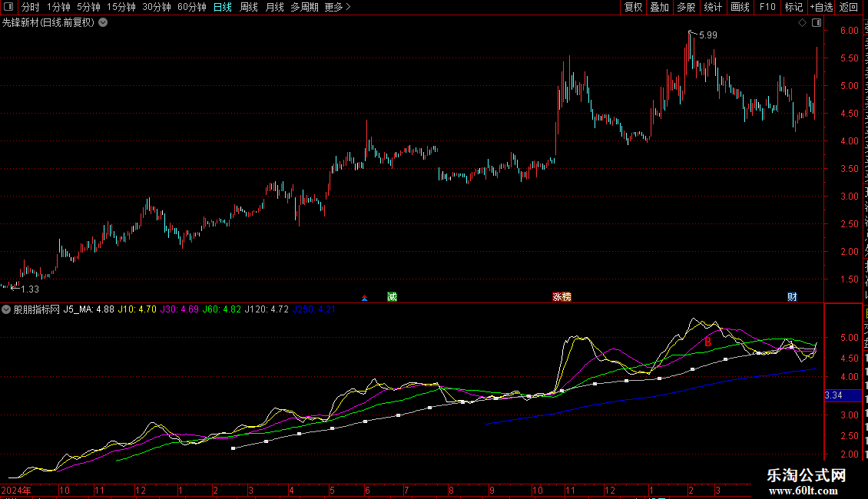Screen dimensions: 868x499
Task: Toggle the side panel icon in chart corner
Action: click(817, 23)
